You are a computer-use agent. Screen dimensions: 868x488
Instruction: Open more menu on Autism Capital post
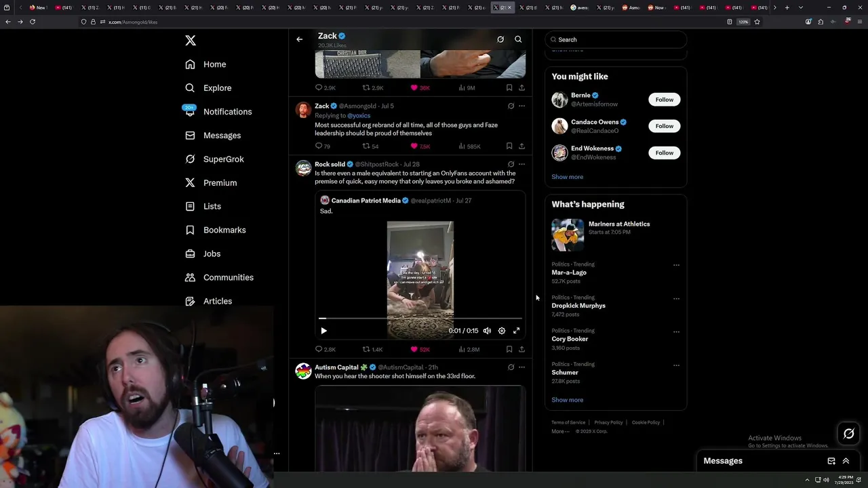[521, 367]
